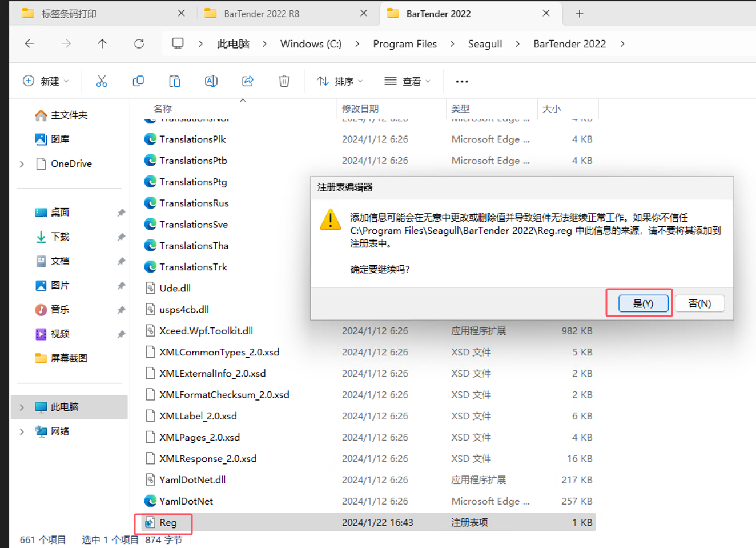The image size is (756, 548).
Task: Expand chevron after Program Files in path
Action: pyautogui.click(x=452, y=44)
